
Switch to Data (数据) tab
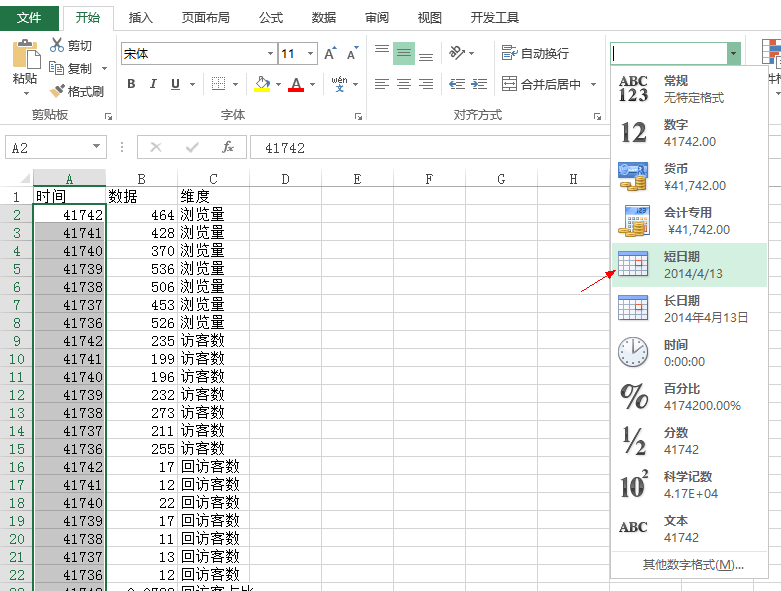point(324,18)
